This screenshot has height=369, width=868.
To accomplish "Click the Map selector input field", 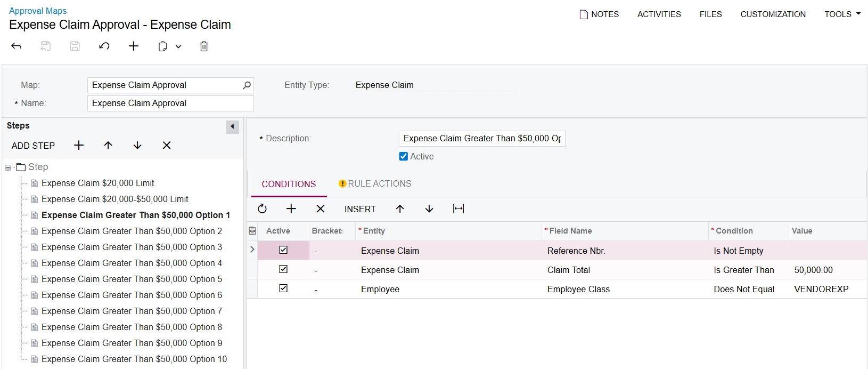I will [x=170, y=85].
